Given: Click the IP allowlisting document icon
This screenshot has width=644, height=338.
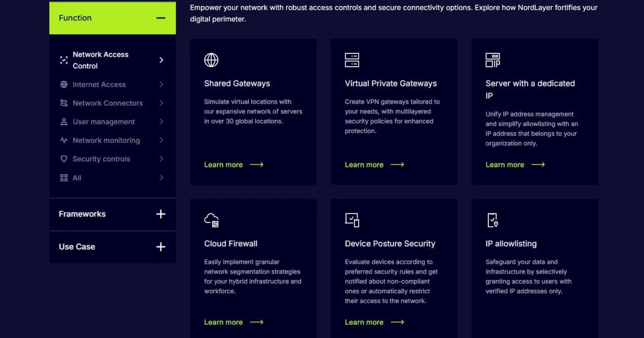Looking at the screenshot, I should click(492, 220).
